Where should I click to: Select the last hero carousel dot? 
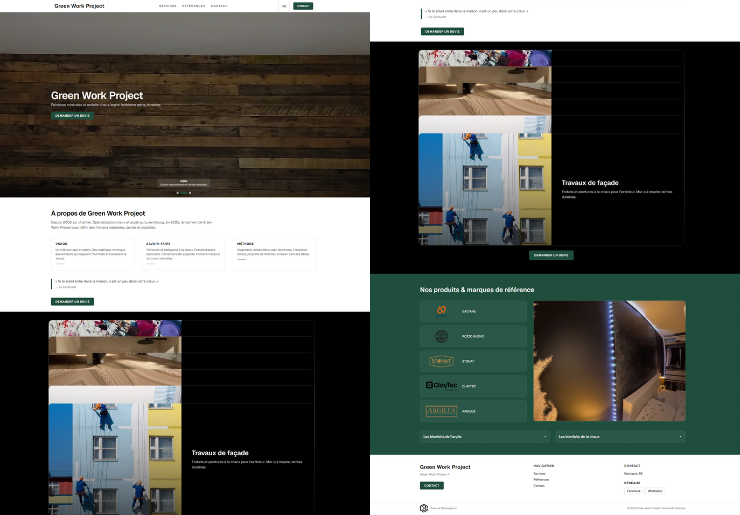[x=190, y=193]
